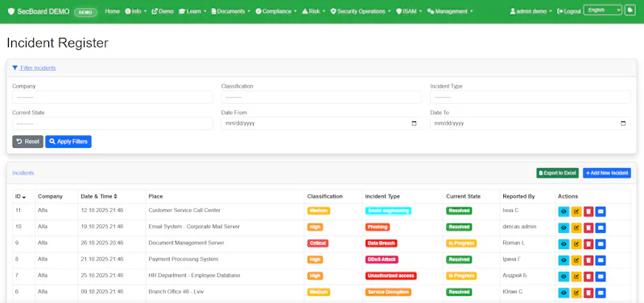The height and width of the screenshot is (303, 644).
Task: Export incidents to Excel
Action: pyautogui.click(x=557, y=173)
